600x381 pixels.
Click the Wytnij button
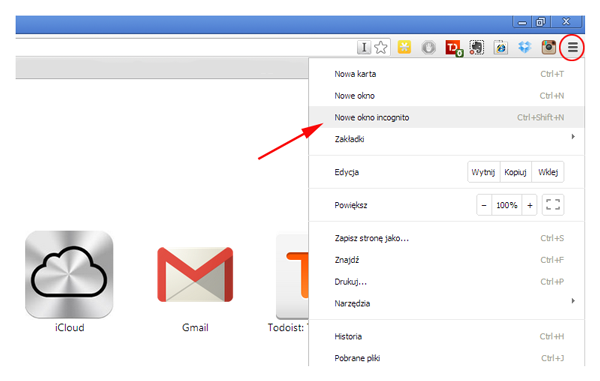pos(483,172)
